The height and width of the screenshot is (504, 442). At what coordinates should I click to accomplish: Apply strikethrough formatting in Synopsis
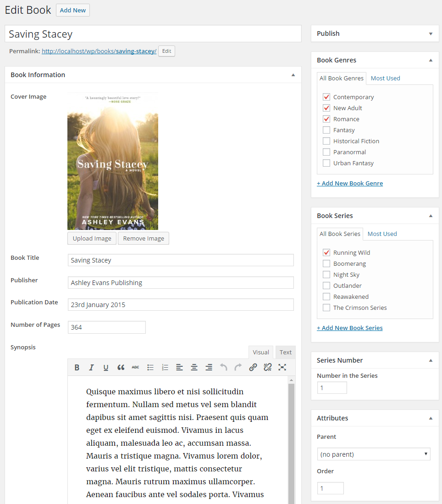[x=135, y=367]
